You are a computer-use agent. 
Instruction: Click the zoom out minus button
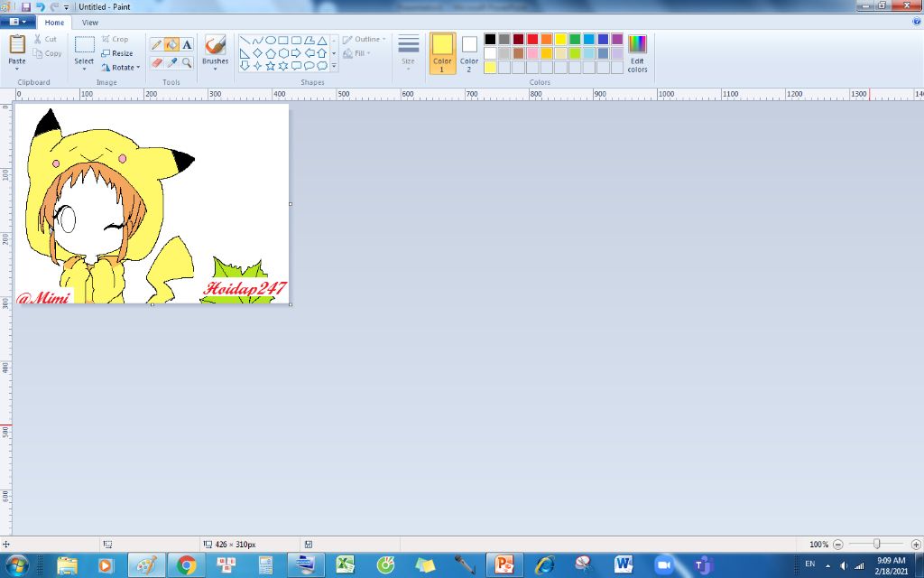pyautogui.click(x=838, y=545)
